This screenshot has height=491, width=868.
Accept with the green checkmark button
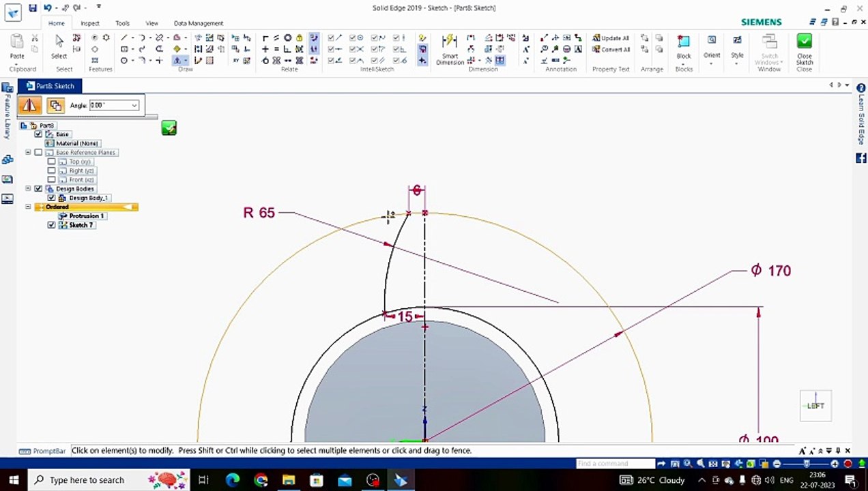point(169,128)
